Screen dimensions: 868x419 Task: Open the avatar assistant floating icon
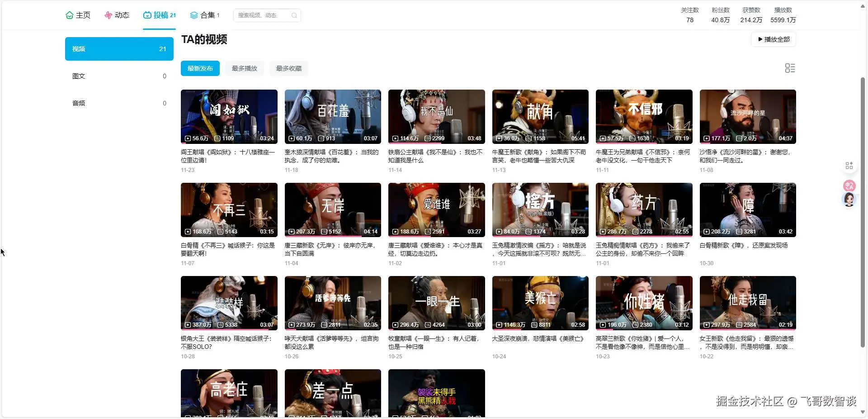(x=849, y=200)
